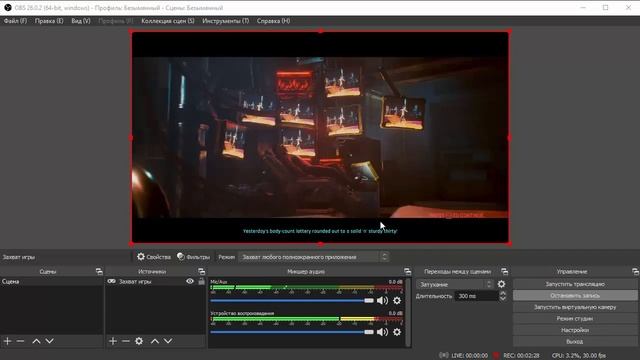Undock the Сцены panel
This screenshot has height=360, width=640.
(99, 271)
